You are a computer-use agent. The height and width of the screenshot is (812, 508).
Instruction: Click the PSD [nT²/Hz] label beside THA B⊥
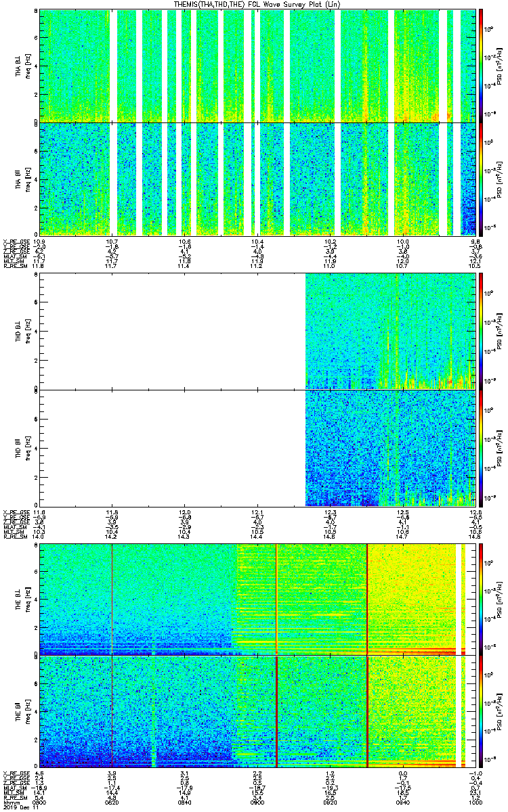(499, 66)
